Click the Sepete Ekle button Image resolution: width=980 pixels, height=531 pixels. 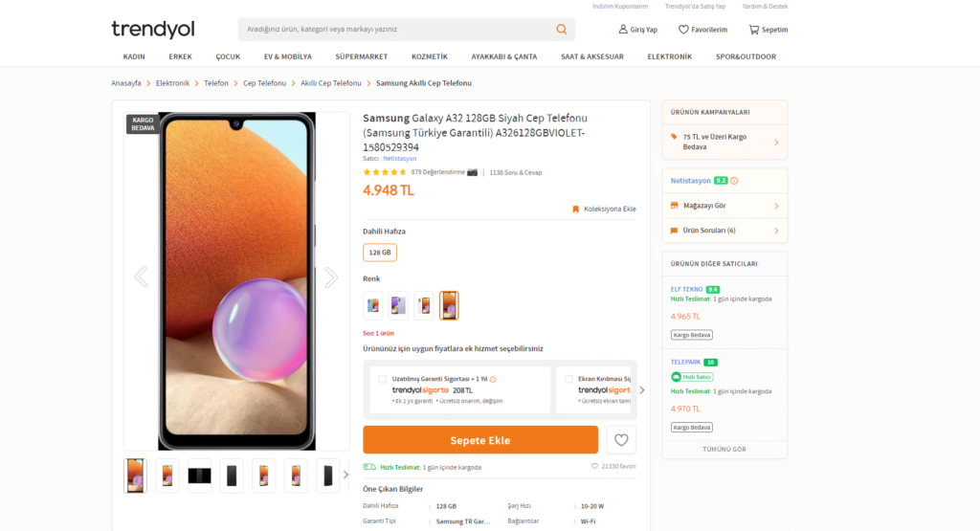480,440
